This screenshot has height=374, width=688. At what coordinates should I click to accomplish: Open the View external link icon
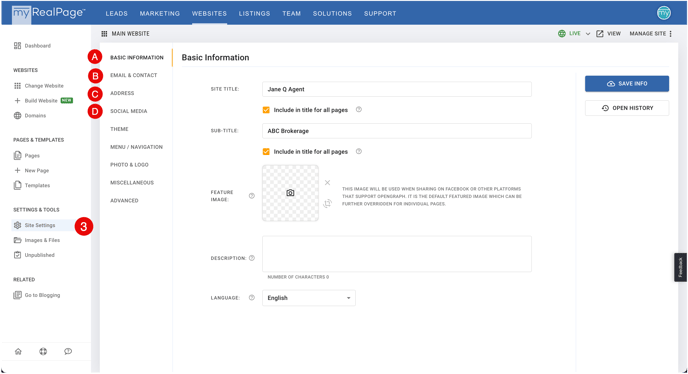(600, 33)
